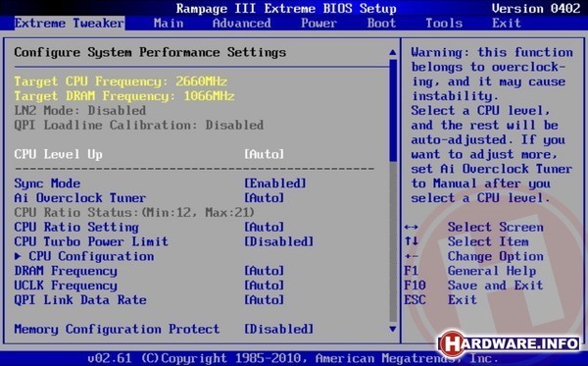Go to the Boot tab

click(x=381, y=24)
